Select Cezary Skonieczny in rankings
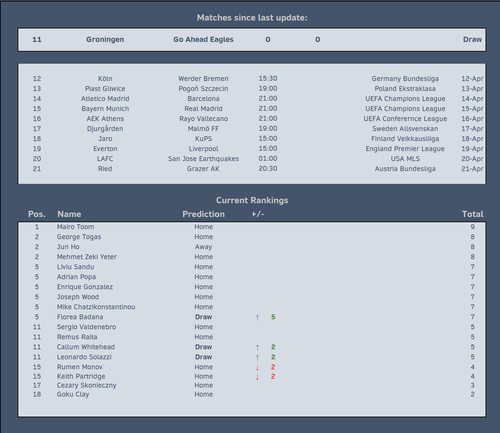Image resolution: width=500 pixels, height=433 pixels. [x=86, y=385]
